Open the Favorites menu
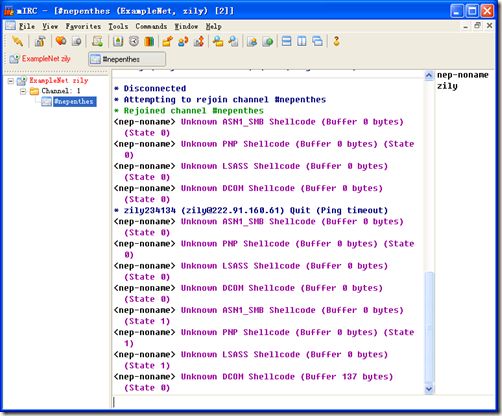 point(83,26)
